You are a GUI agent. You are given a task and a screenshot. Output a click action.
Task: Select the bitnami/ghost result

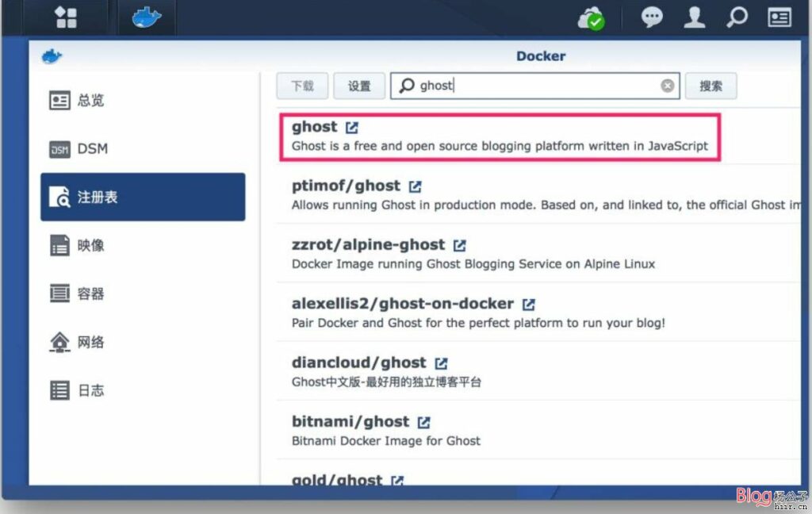pos(538,430)
